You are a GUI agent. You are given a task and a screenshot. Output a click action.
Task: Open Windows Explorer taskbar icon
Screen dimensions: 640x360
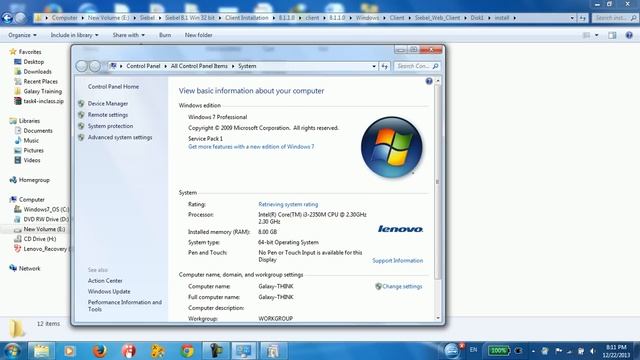(41, 351)
